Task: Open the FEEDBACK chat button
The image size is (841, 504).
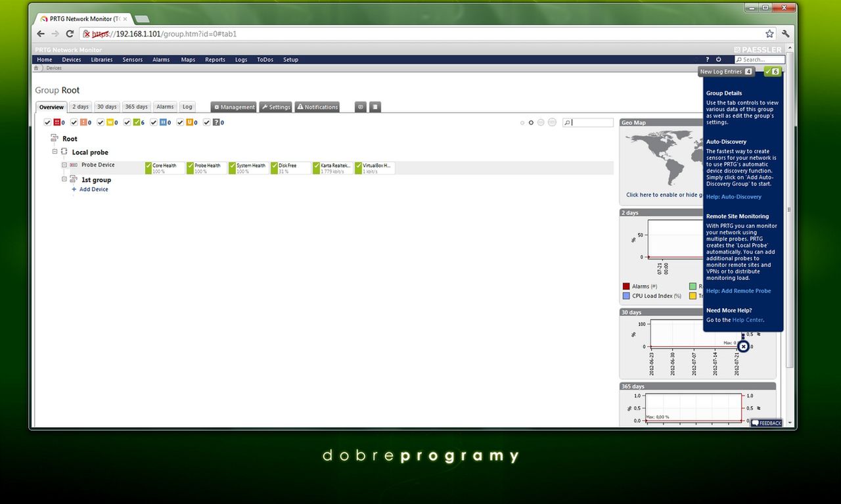Action: (766, 423)
